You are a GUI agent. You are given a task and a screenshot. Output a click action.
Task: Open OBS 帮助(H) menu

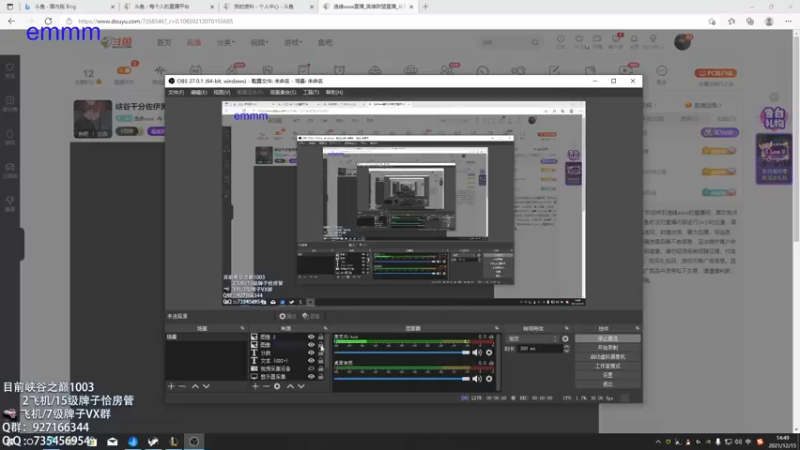(x=334, y=92)
